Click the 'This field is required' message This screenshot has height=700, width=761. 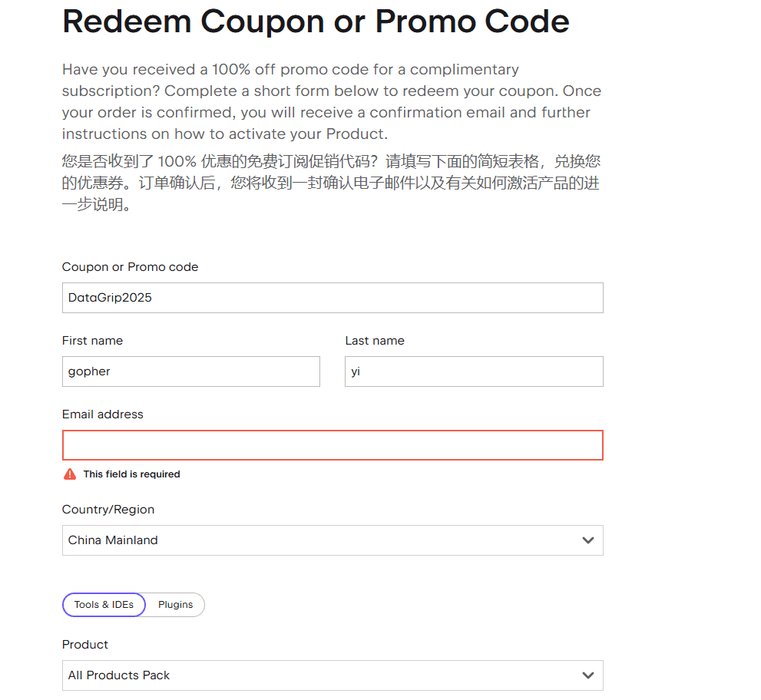click(x=131, y=474)
